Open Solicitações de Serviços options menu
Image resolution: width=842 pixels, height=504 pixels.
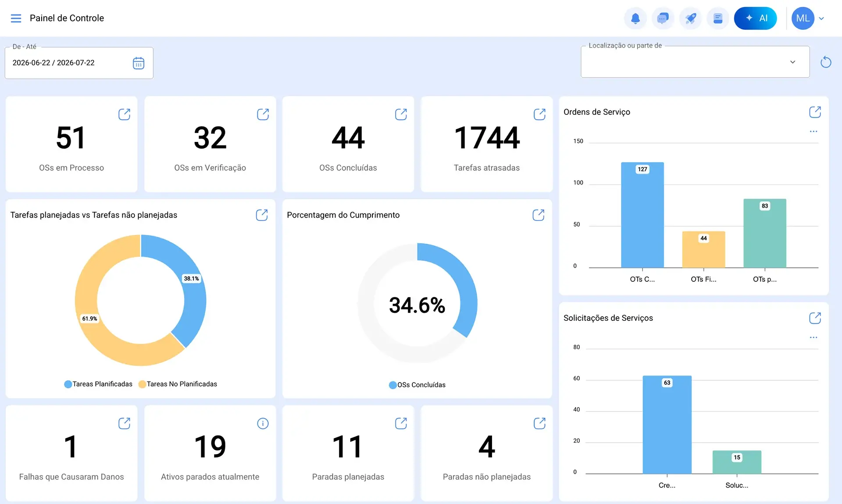(x=813, y=337)
